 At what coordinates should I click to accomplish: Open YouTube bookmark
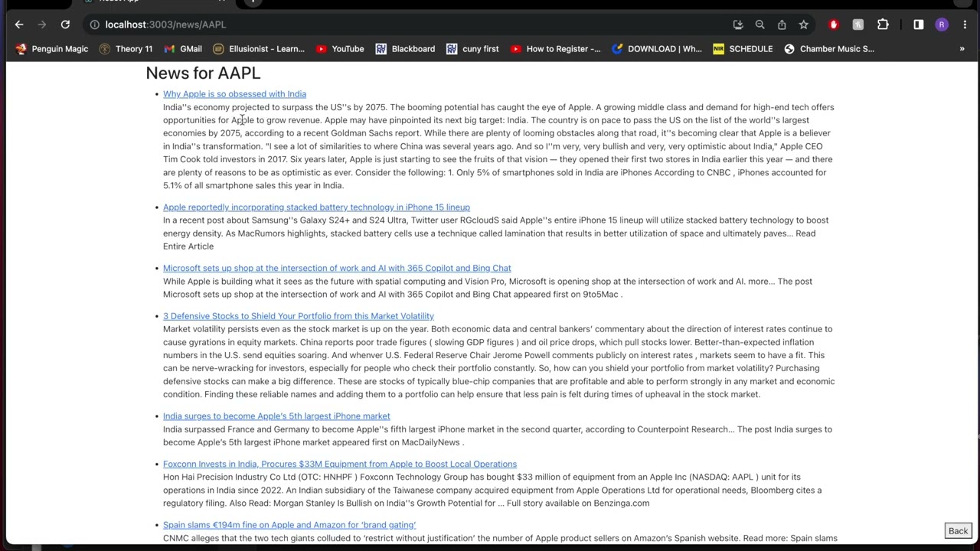pyautogui.click(x=340, y=49)
